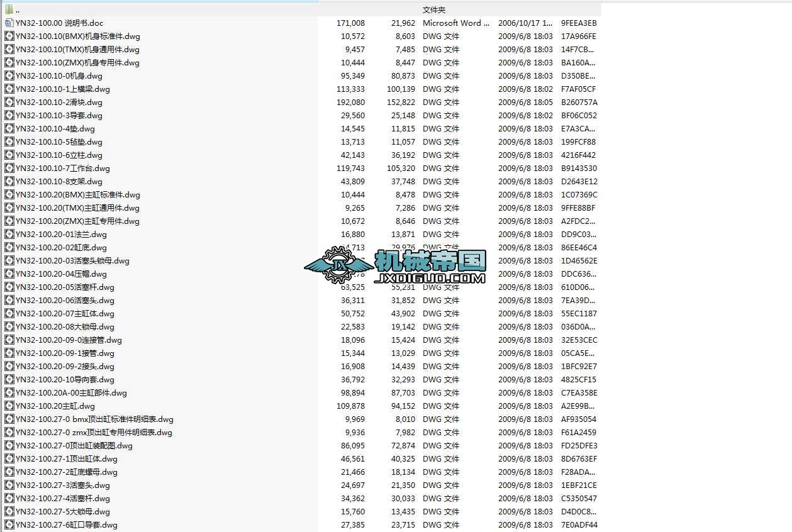
Task: Click size value 119,743 of 工作台.dwg
Action: coord(350,168)
